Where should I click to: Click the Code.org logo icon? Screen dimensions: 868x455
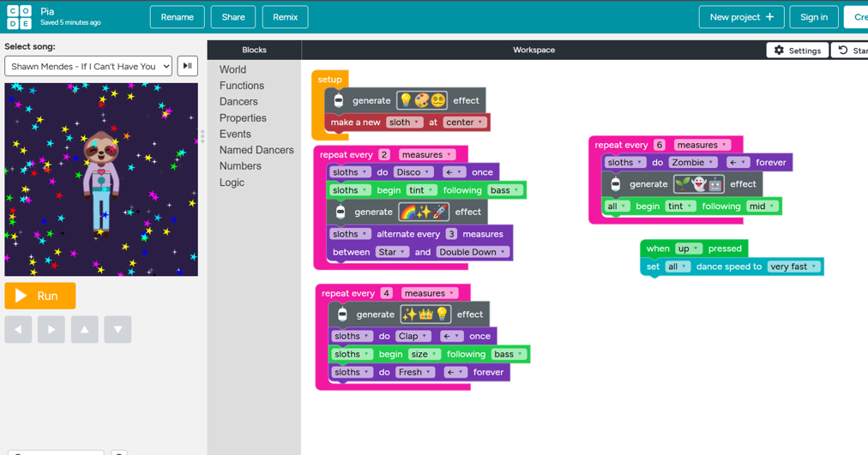19,17
